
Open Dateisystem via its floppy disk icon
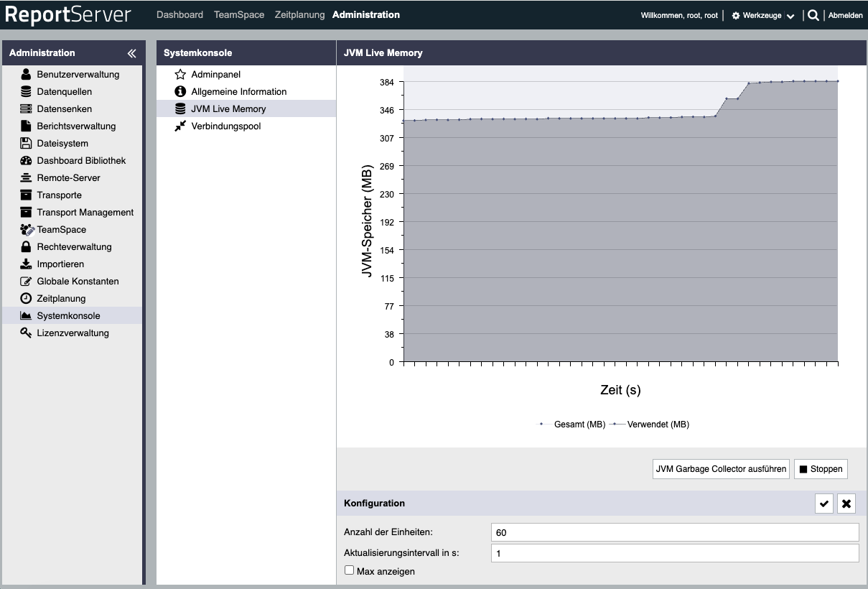pos(26,143)
